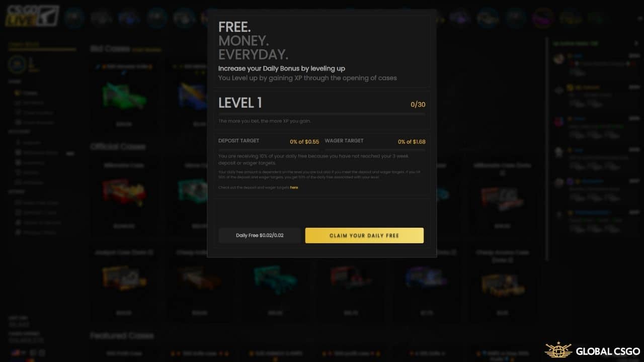The width and height of the screenshot is (644, 362).
Task: Click the first circular icon beside the logo
Action: [74, 17]
